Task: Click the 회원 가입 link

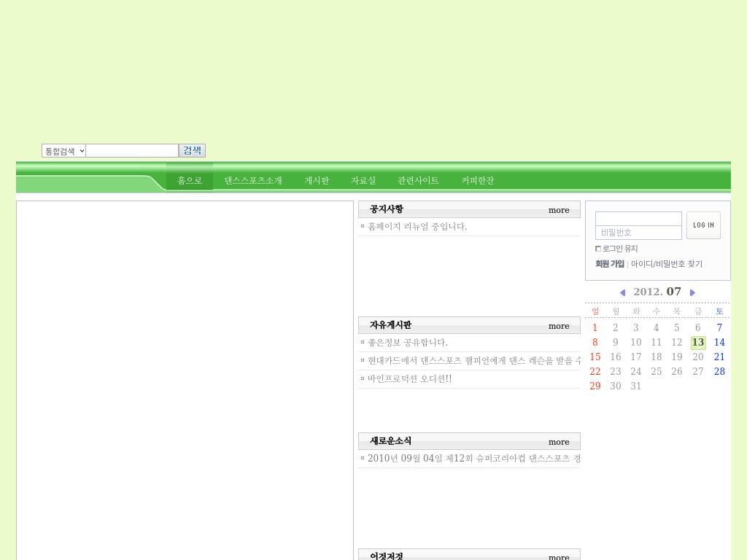Action: click(x=610, y=264)
